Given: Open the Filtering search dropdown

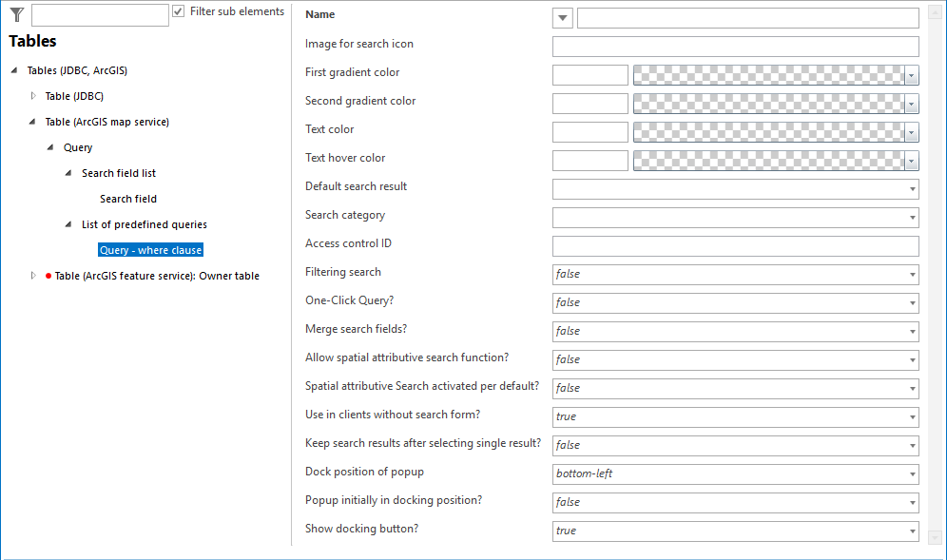Looking at the screenshot, I should [910, 274].
